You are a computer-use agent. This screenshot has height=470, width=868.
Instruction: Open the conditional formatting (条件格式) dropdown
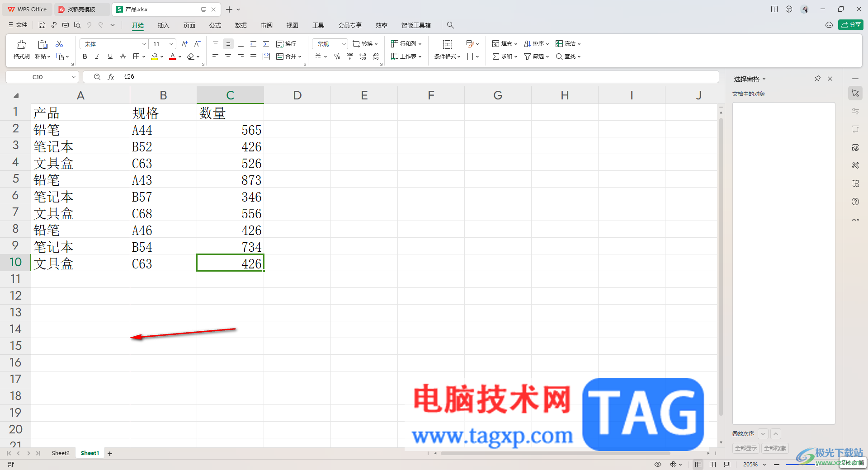(x=447, y=56)
